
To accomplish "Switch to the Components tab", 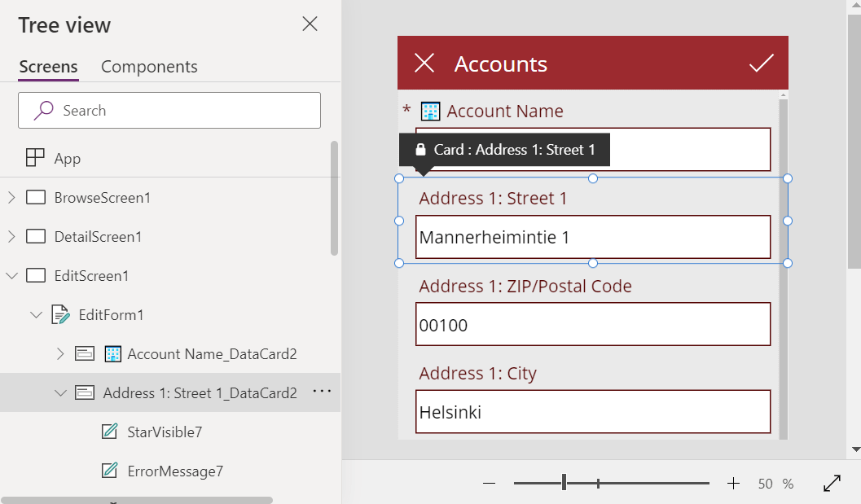I will click(x=149, y=67).
